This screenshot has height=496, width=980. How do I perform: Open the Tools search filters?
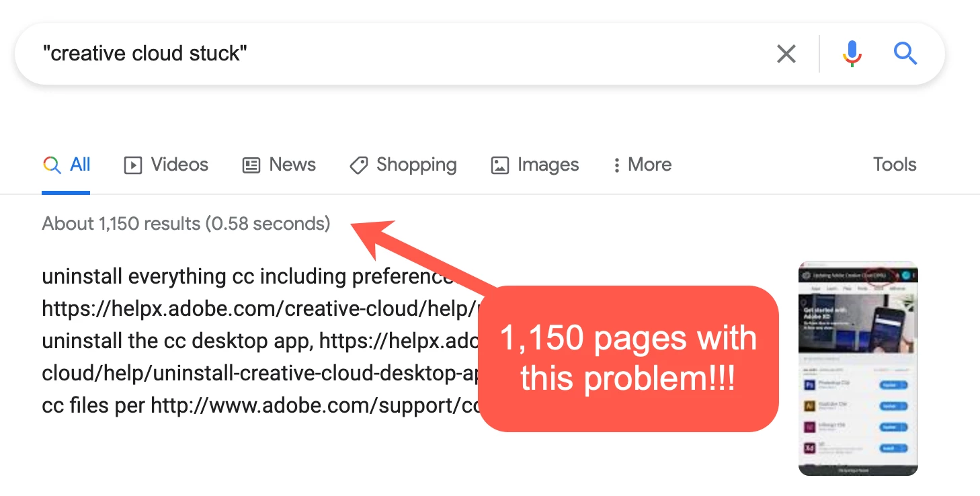(x=895, y=165)
